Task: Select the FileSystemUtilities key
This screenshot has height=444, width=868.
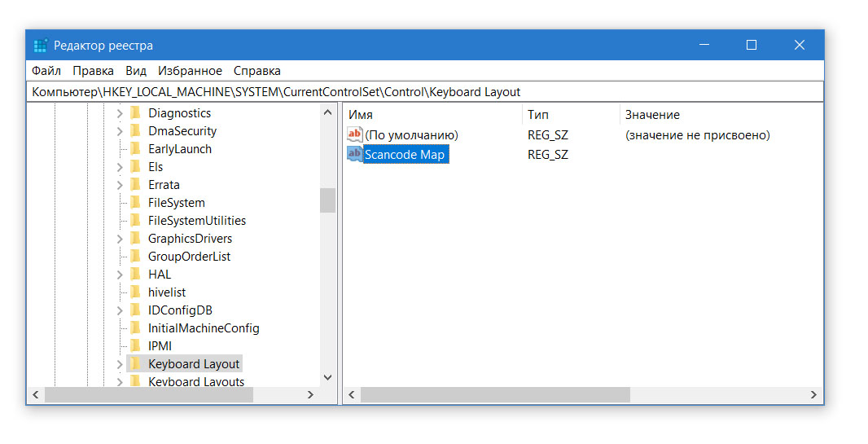Action: click(x=197, y=220)
